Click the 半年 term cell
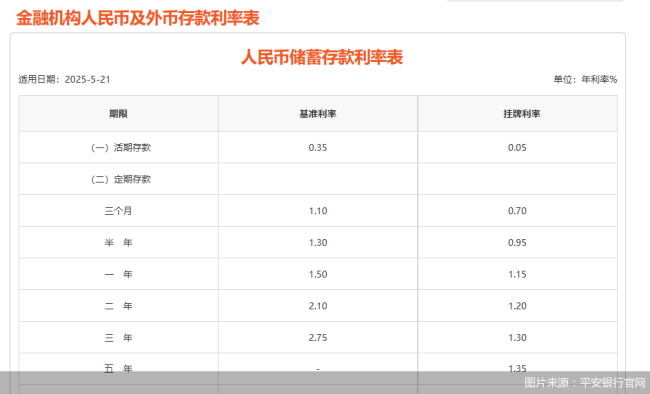Viewport: 650px width, 394px height. pos(119,243)
